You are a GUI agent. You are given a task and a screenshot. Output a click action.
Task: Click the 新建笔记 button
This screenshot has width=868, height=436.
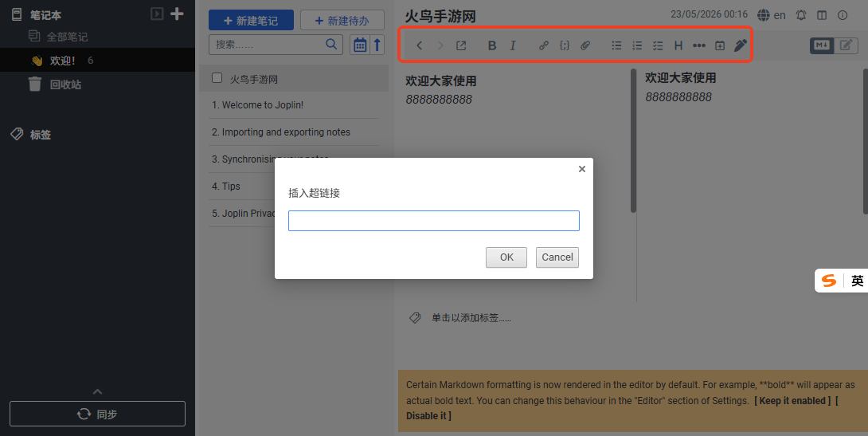252,21
